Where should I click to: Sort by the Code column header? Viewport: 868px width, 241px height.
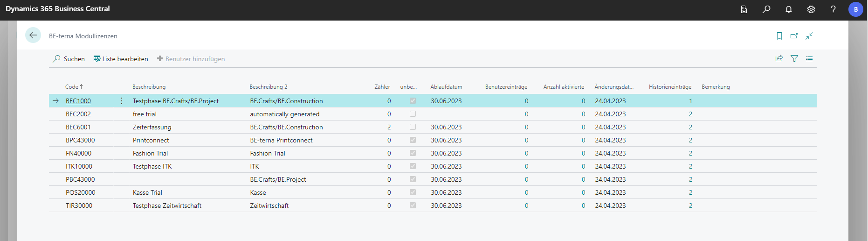click(72, 87)
